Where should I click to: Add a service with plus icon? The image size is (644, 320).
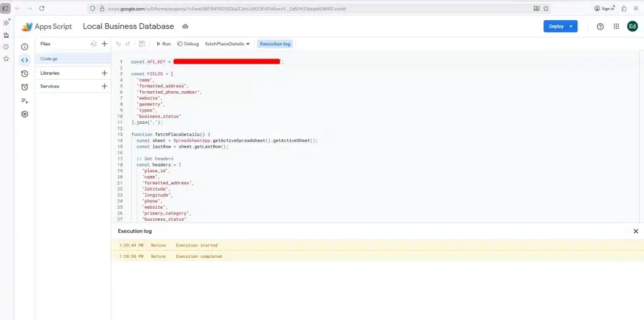click(x=104, y=86)
